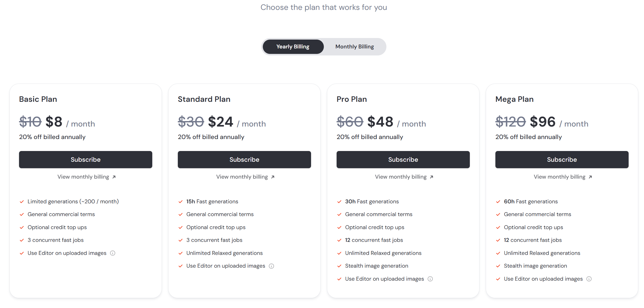Click the Mega Plan $96 price

tap(543, 122)
